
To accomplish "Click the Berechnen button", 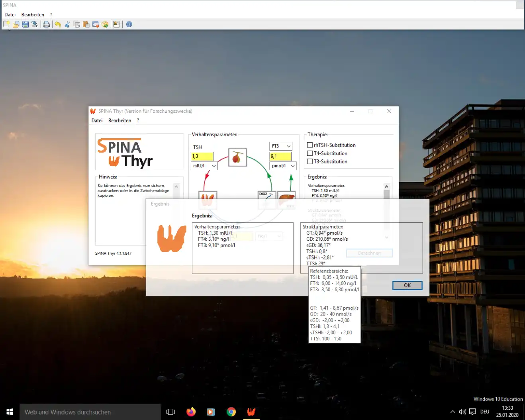I will 369,253.
